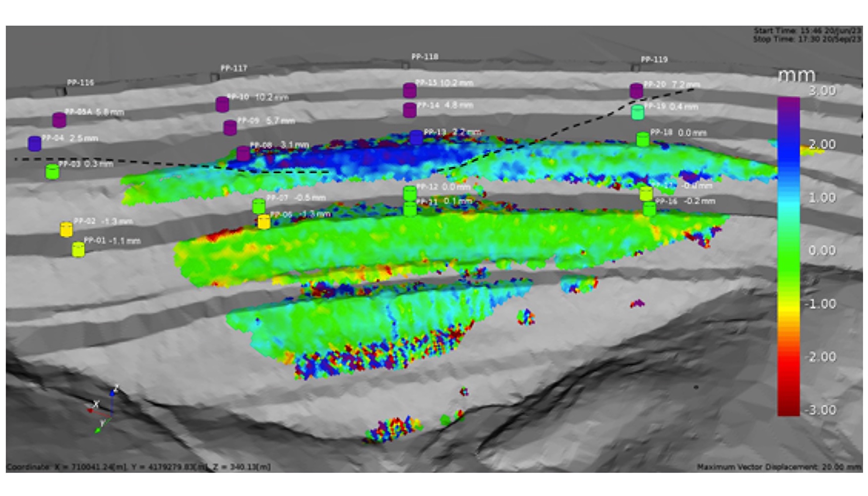Image resolution: width=868 pixels, height=496 pixels.
Task: Click the Maximum Vector Displacement readout
Action: (779, 467)
